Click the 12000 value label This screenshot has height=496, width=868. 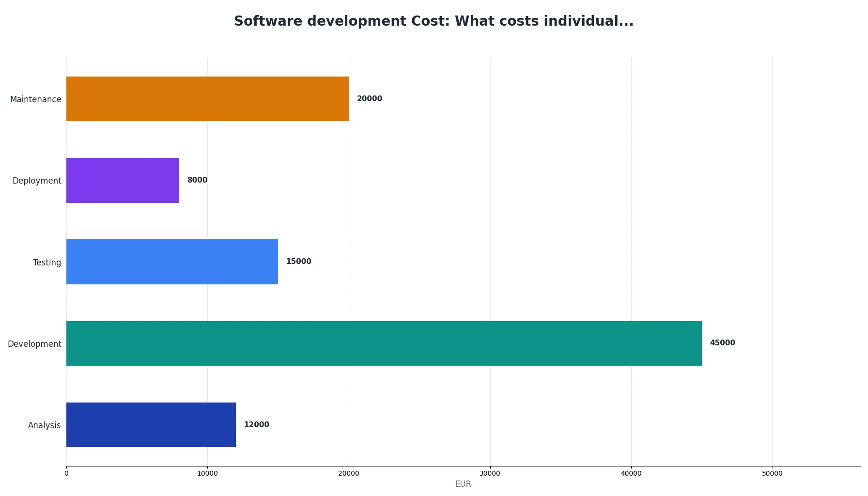coord(257,425)
